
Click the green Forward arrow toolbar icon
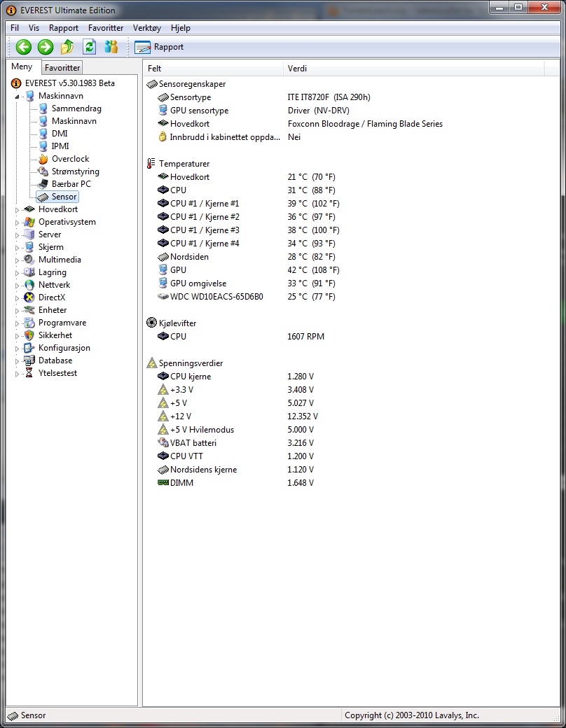46,47
